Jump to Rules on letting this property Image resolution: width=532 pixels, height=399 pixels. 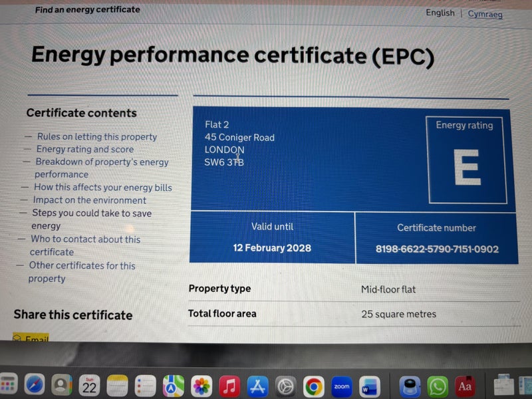tap(96, 136)
